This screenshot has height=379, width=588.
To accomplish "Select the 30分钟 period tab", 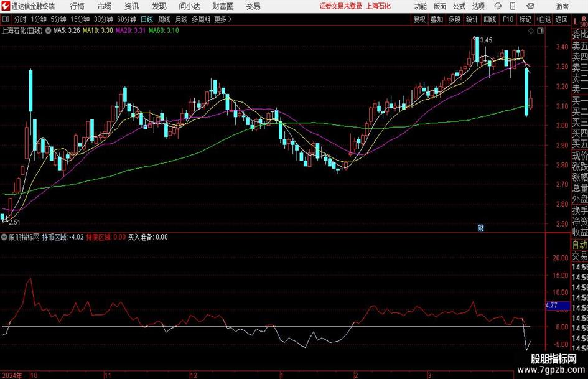I will click(x=103, y=19).
